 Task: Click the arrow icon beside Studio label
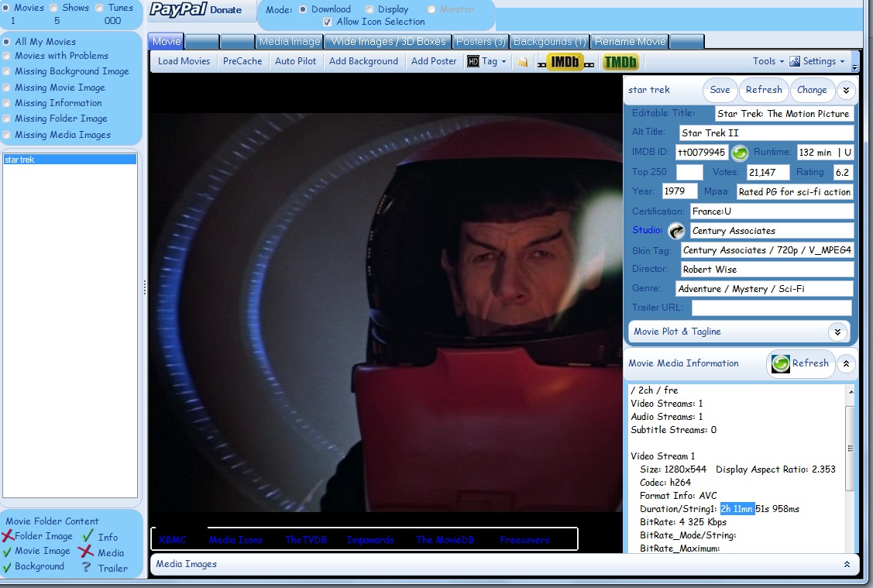676,231
